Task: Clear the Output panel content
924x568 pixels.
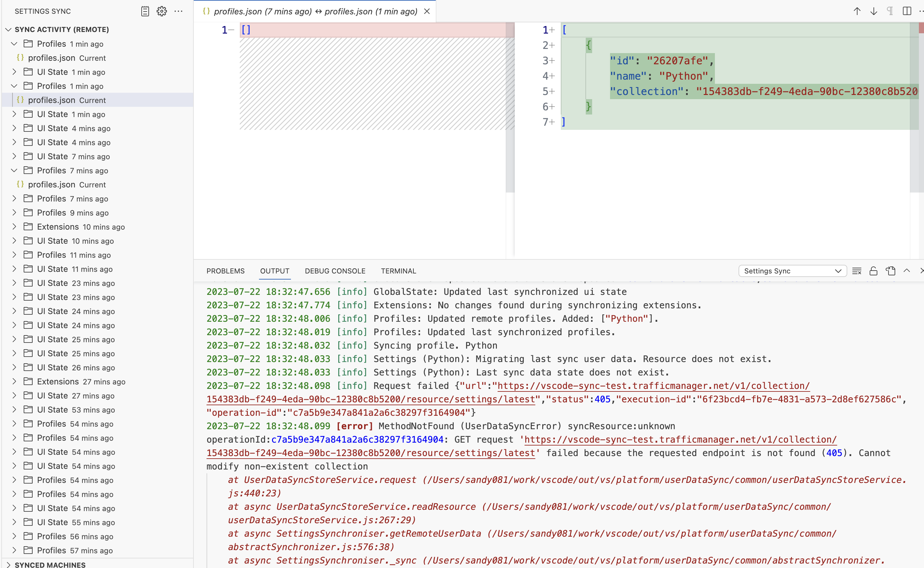Action: point(857,271)
